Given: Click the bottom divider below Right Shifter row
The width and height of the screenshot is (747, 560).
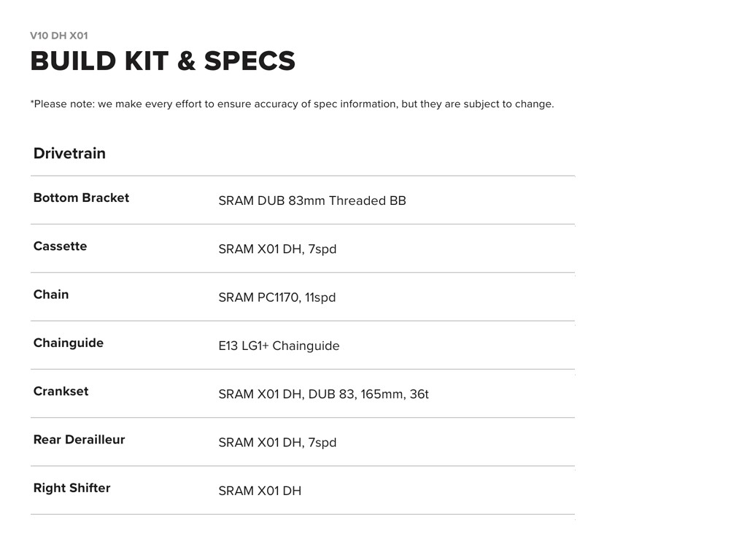Looking at the screenshot, I should pos(303,514).
